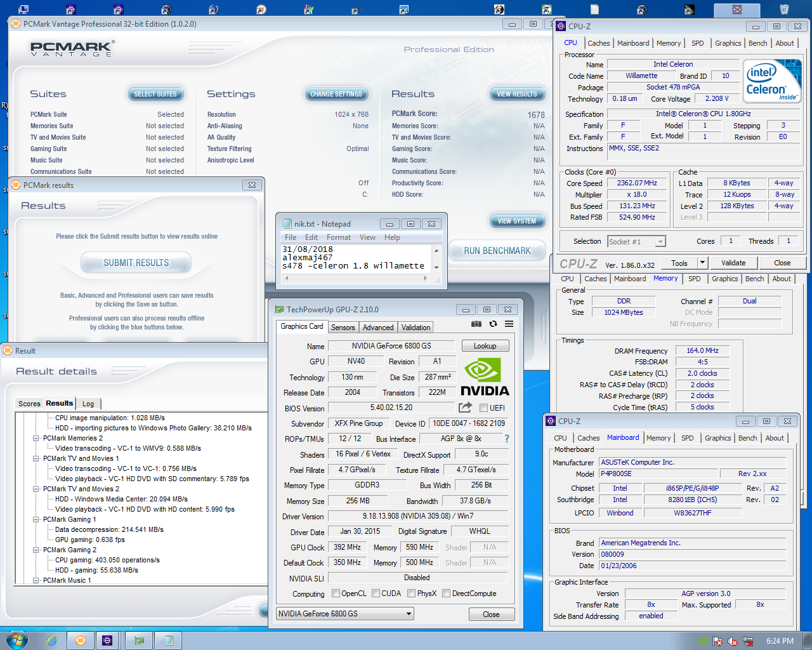This screenshot has width=812, height=650.
Task: Open Recycle Bin desktop icon
Action: tap(784, 9)
